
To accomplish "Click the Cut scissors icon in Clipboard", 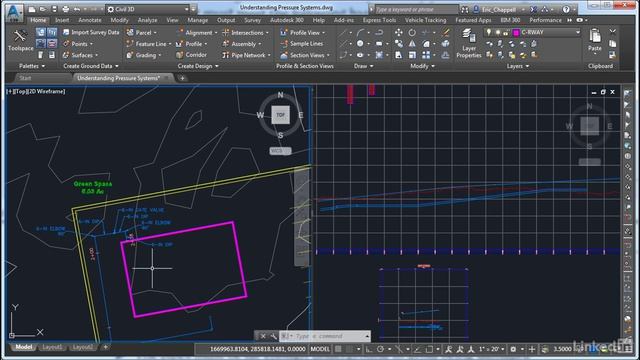I will [x=613, y=31].
